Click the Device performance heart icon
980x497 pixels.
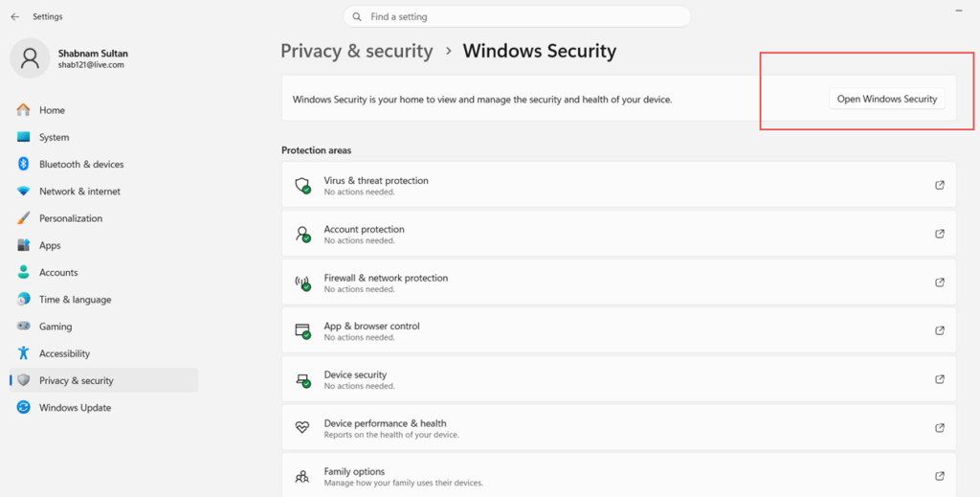click(x=301, y=428)
